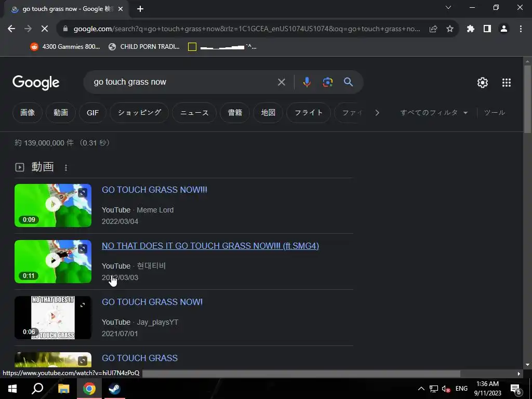Screen dimensions: 532x399
Task: Open the Chrome extensions puzzle menu
Action: tap(471, 29)
